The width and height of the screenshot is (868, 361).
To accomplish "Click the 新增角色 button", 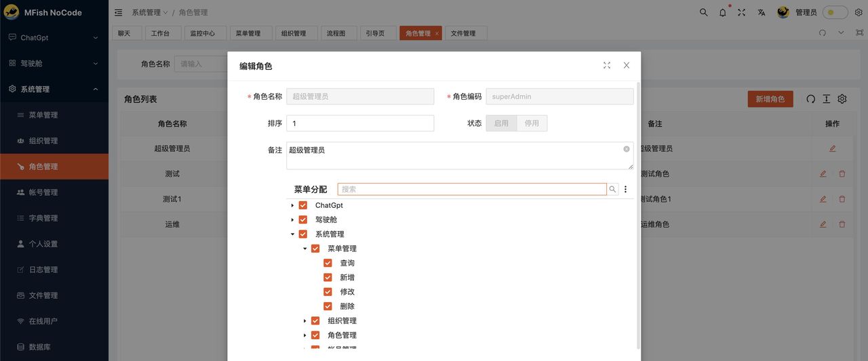I will [x=770, y=99].
